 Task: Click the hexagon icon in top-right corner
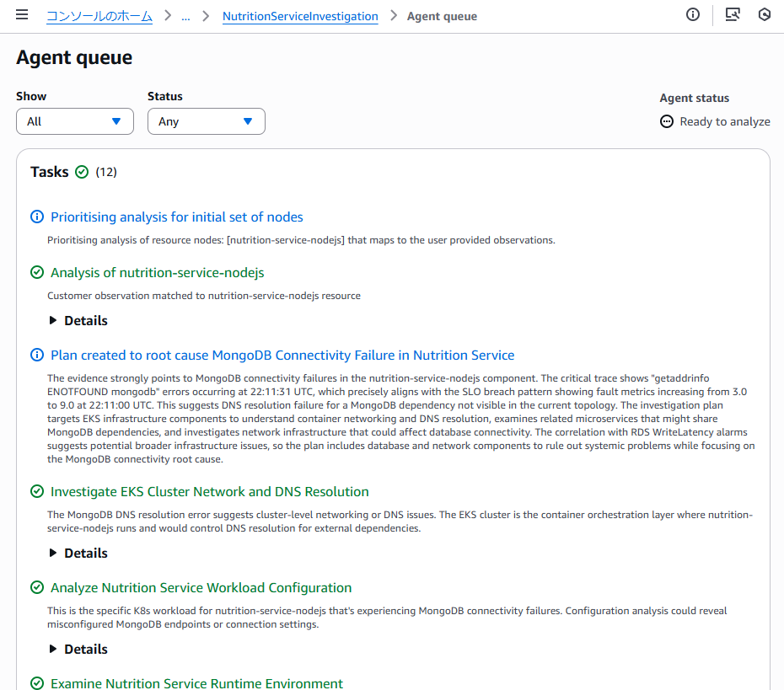pos(765,14)
